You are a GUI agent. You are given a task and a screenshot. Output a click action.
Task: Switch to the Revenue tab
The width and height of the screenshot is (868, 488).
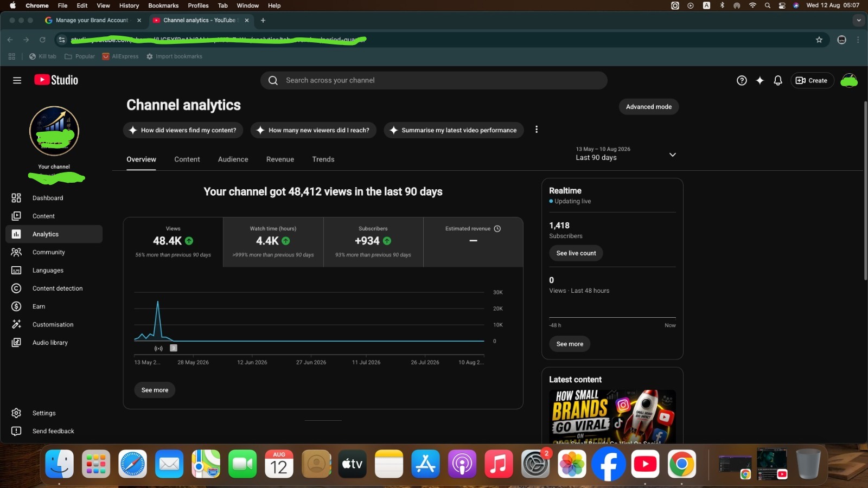(280, 159)
